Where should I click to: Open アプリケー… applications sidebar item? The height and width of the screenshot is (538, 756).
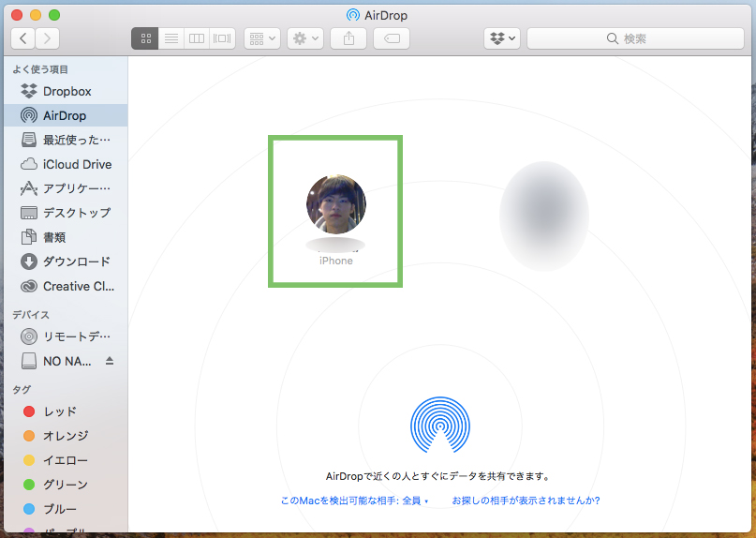[x=67, y=188]
